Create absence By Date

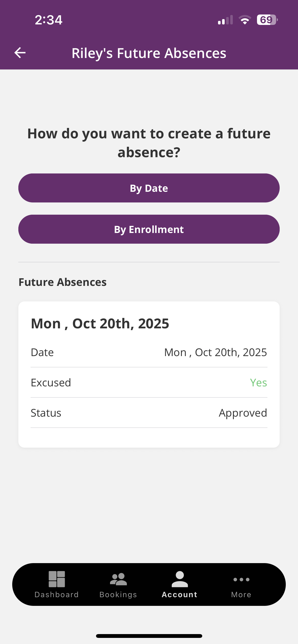149,188
